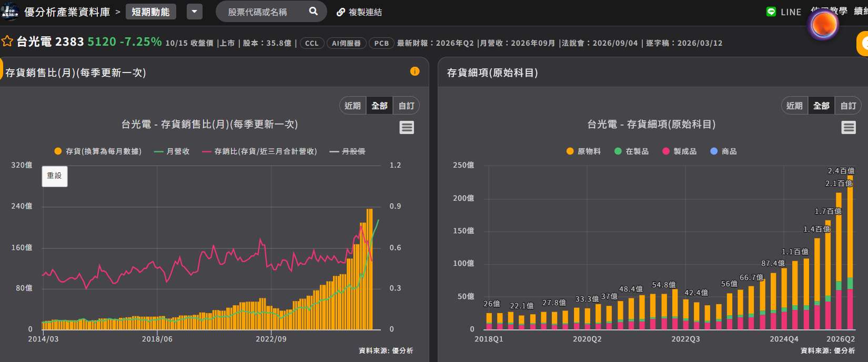The width and height of the screenshot is (868, 362).
Task: Open the hamburger menu of the left chart
Action: coord(407,127)
